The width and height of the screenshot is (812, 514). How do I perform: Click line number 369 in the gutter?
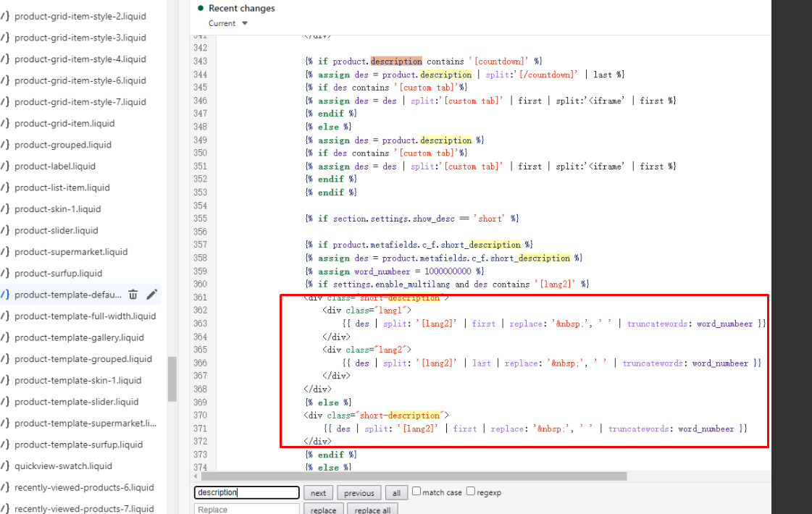pyautogui.click(x=201, y=403)
